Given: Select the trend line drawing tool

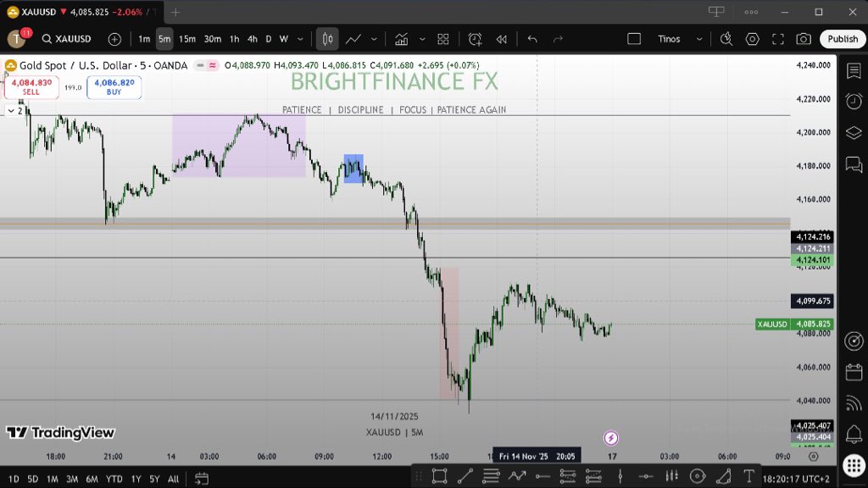Looking at the screenshot, I should (465, 476).
